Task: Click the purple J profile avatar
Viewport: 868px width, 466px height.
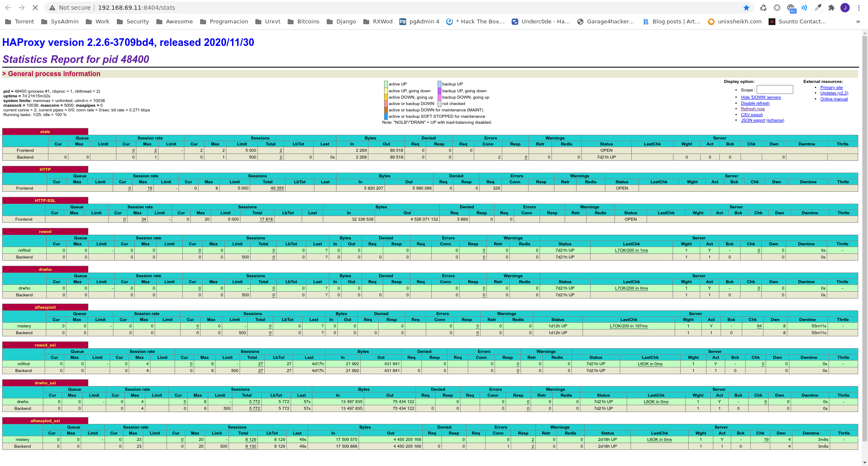Action: tap(845, 8)
